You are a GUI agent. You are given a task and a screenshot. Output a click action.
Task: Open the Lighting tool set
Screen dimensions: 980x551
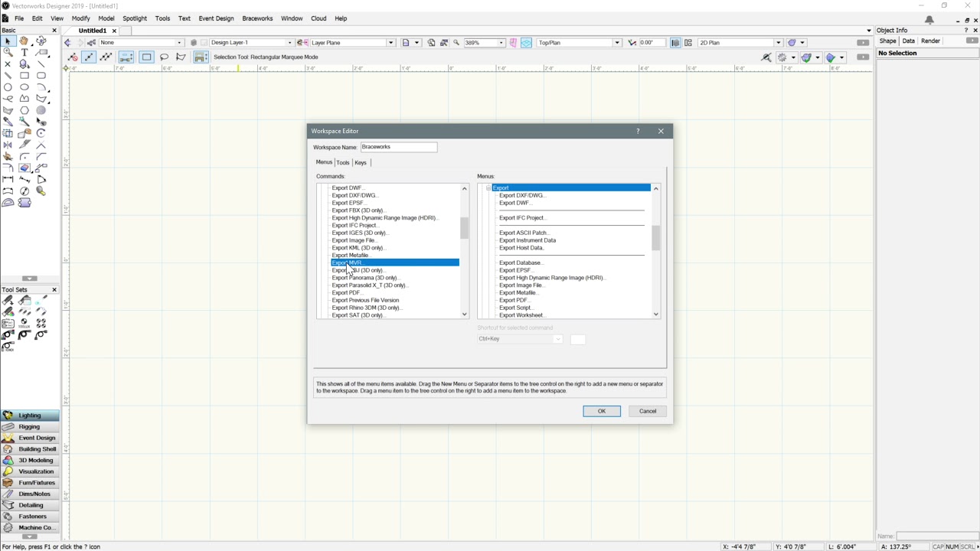click(30, 416)
